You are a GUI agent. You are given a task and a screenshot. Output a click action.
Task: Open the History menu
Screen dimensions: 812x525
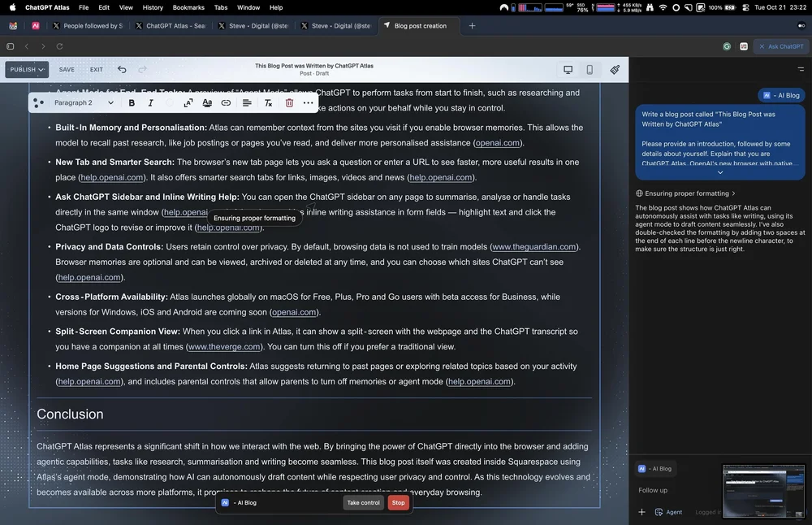(153, 7)
